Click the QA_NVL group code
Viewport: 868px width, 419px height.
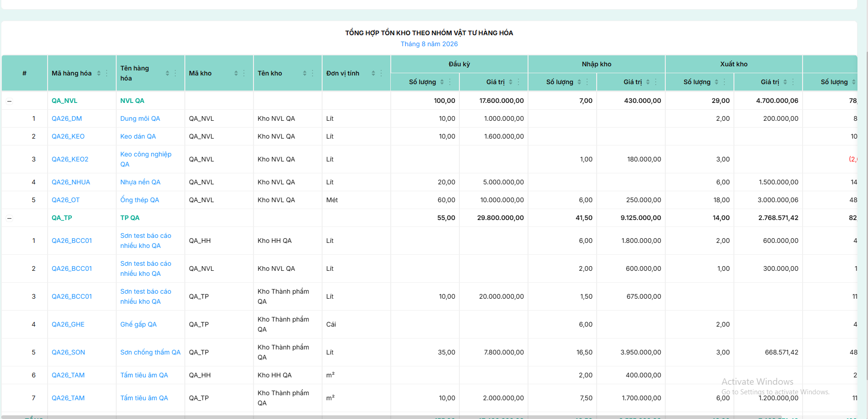point(65,101)
